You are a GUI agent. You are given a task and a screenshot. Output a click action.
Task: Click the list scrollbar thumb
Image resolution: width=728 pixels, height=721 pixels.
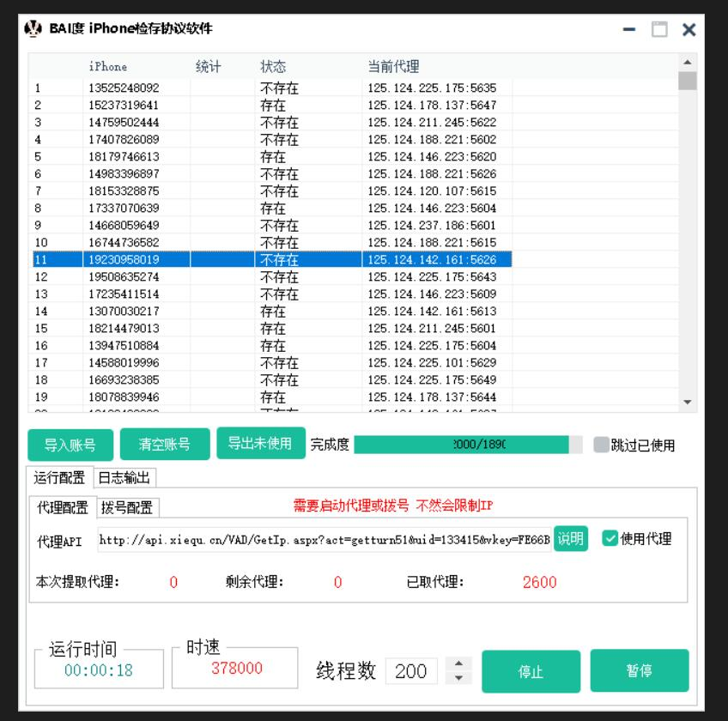688,81
